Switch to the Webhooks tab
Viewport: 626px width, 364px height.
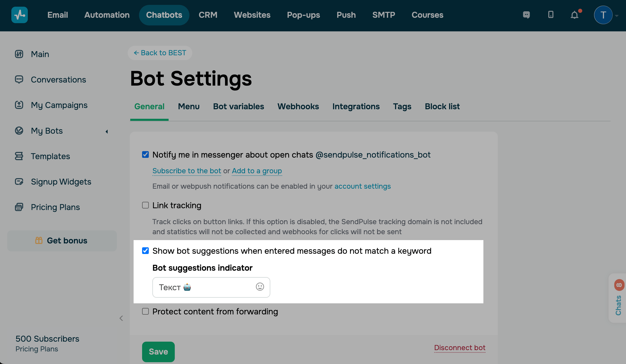coord(298,106)
